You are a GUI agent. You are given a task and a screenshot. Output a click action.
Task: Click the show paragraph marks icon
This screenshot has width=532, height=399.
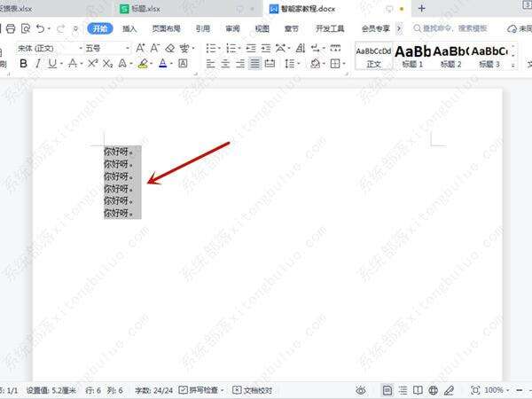pyautogui.click(x=316, y=49)
